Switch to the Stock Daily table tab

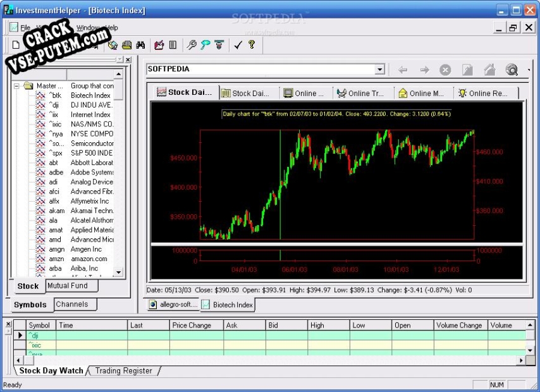coord(250,94)
